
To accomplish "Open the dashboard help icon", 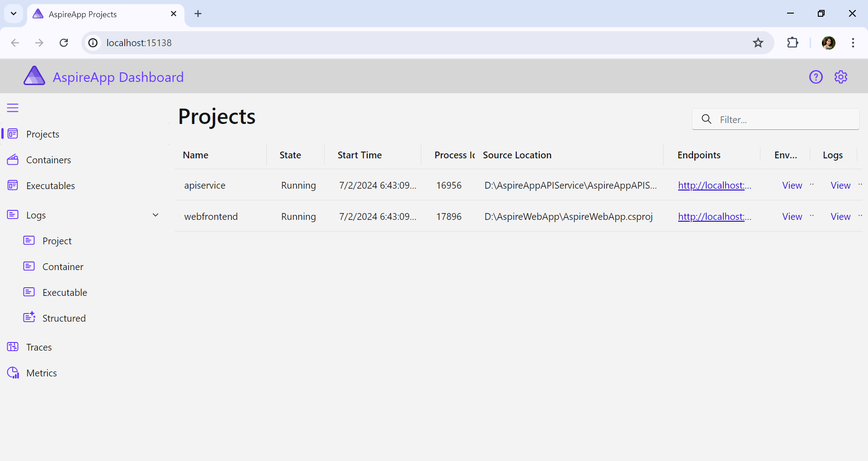I will pyautogui.click(x=816, y=77).
